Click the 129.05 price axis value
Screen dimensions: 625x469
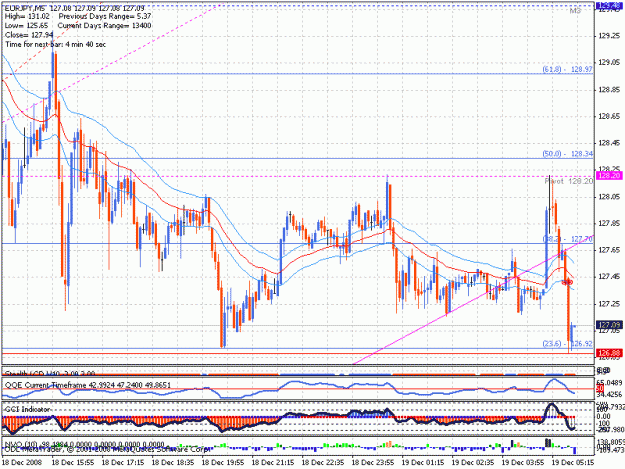tap(609, 63)
